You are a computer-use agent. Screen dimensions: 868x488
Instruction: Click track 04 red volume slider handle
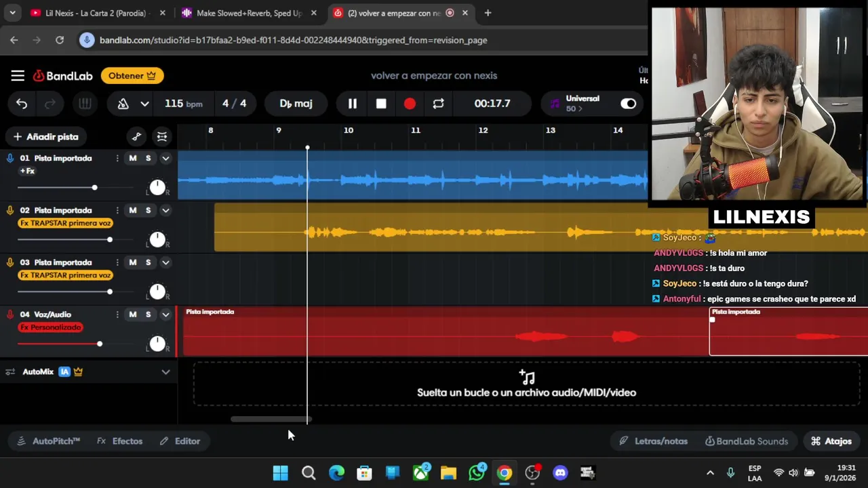click(100, 344)
